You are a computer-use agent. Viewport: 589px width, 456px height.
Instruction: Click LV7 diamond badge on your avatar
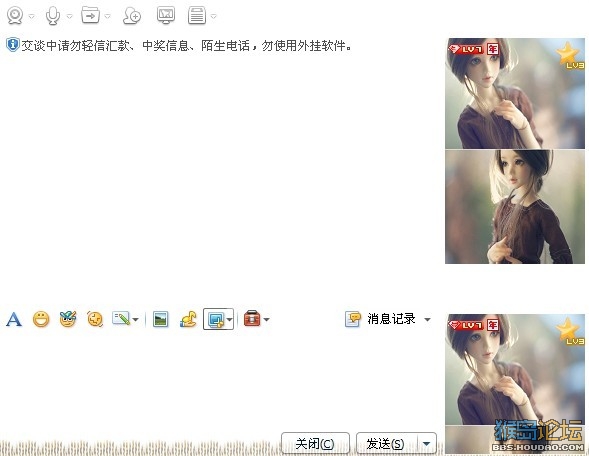point(465,325)
